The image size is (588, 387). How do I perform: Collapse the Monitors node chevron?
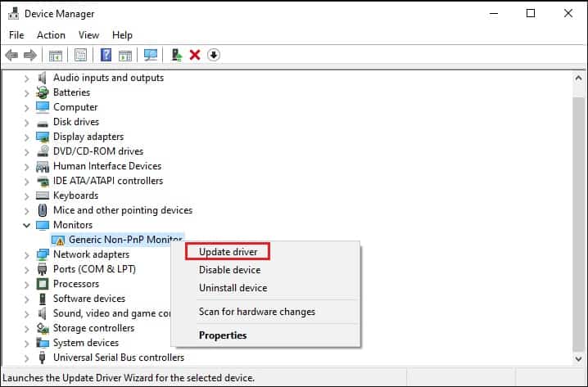[26, 225]
